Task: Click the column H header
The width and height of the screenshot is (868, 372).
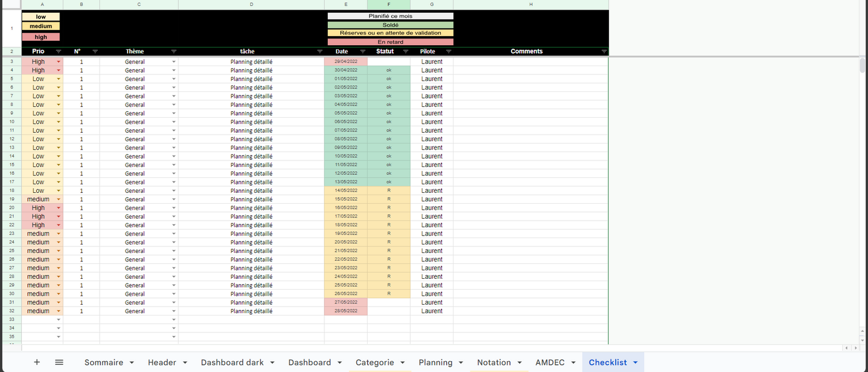Action: pos(530,5)
